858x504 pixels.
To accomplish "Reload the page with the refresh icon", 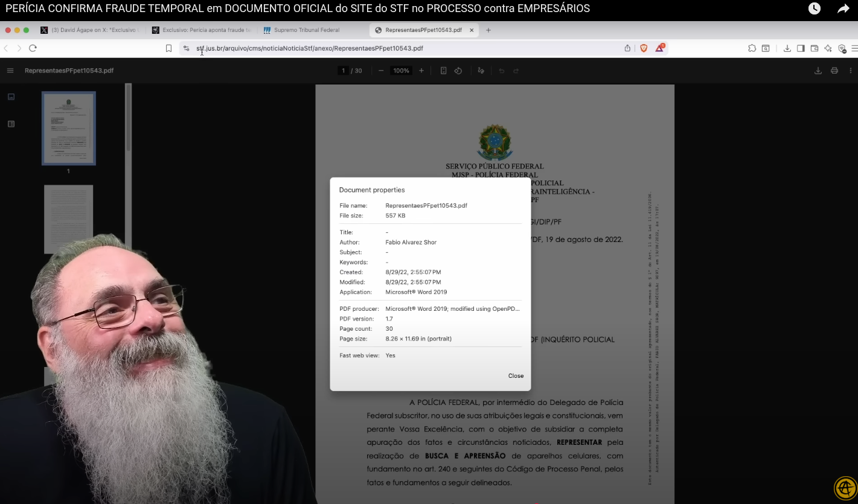I will [x=33, y=48].
